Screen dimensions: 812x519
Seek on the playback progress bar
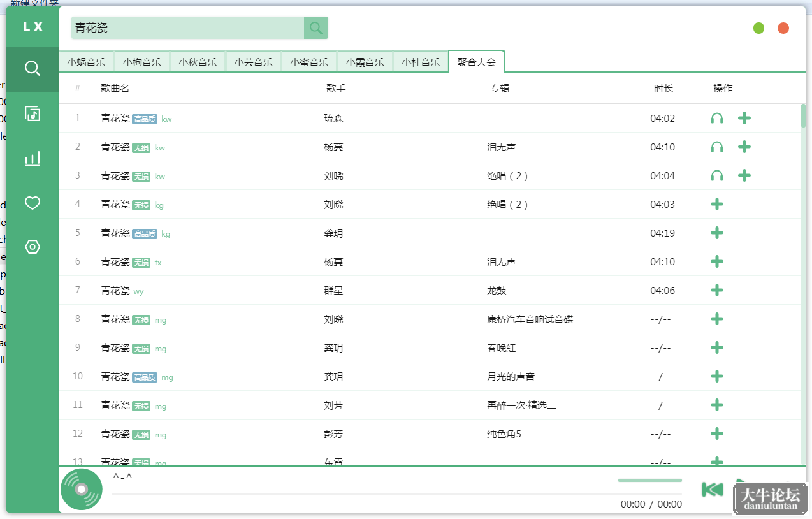[x=396, y=494]
